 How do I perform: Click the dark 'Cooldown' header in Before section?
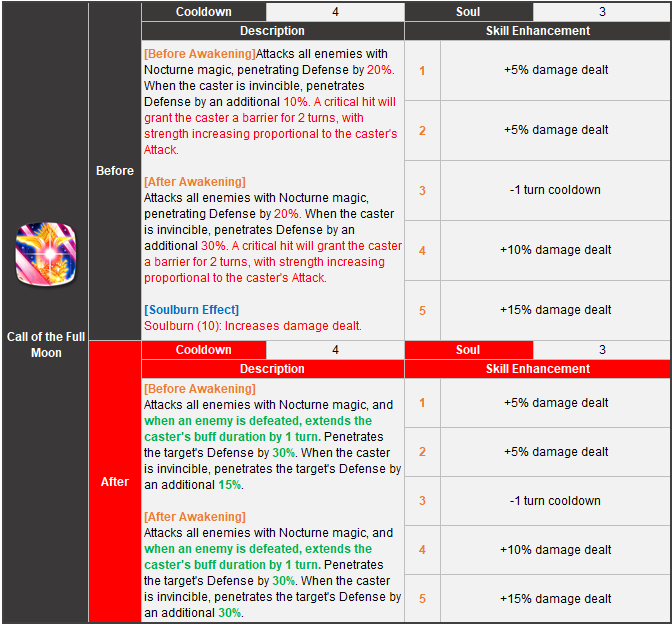pyautogui.click(x=204, y=12)
